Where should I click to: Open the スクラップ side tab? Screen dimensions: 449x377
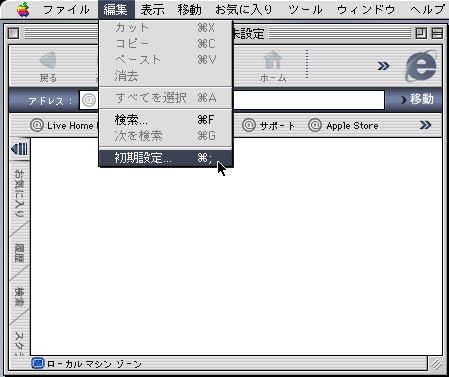click(x=19, y=343)
